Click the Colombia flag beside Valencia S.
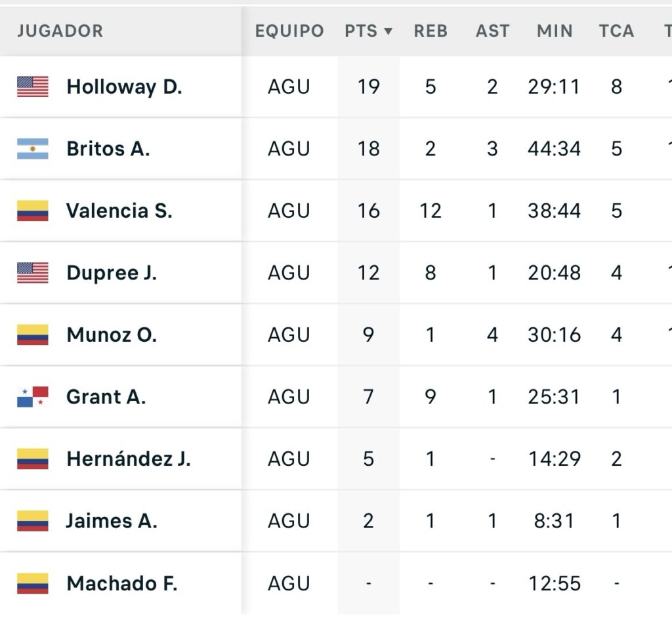This screenshot has height=618, width=672. click(33, 211)
